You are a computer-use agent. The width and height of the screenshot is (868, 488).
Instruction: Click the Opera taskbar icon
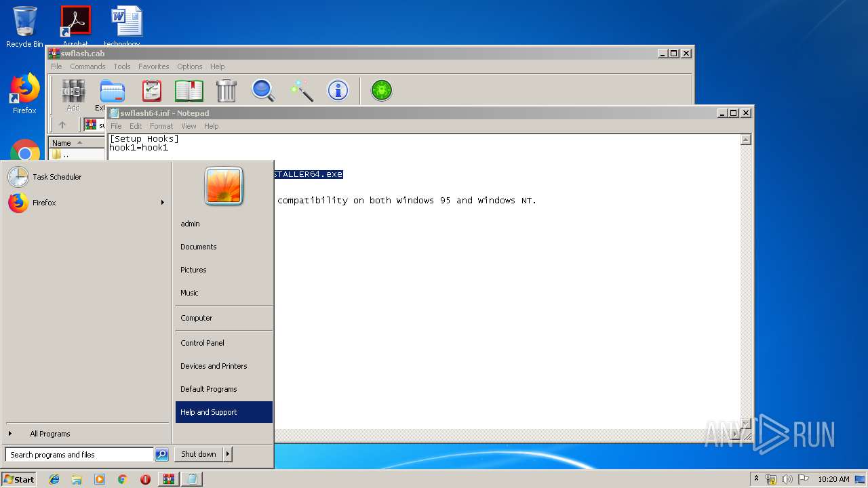pos(145,479)
